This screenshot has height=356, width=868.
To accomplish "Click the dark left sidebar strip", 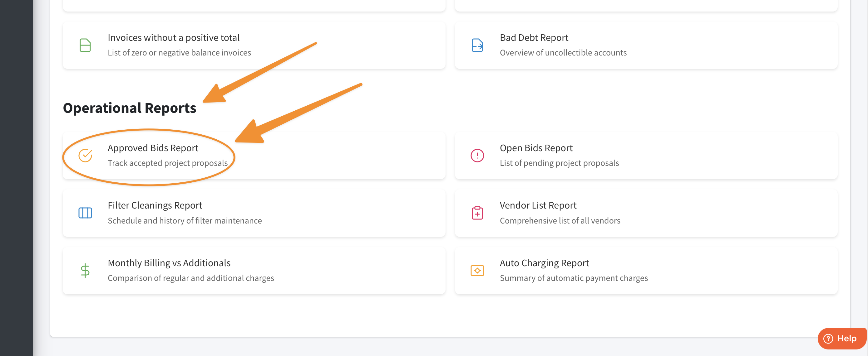I will point(16,178).
